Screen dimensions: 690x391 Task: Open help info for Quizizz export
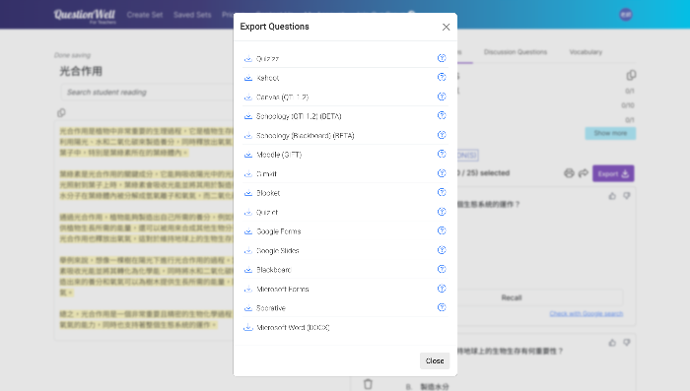[x=441, y=58]
